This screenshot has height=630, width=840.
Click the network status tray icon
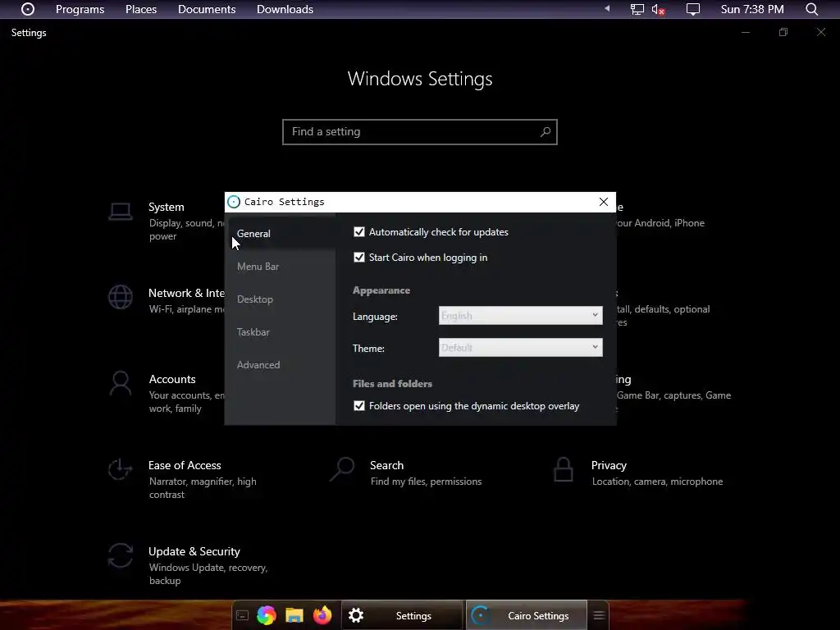(637, 9)
